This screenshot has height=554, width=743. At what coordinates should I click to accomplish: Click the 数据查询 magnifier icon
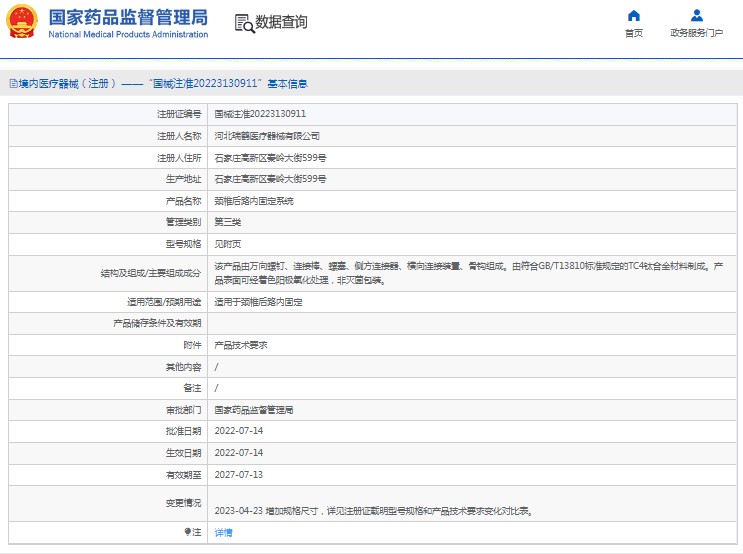coord(243,23)
